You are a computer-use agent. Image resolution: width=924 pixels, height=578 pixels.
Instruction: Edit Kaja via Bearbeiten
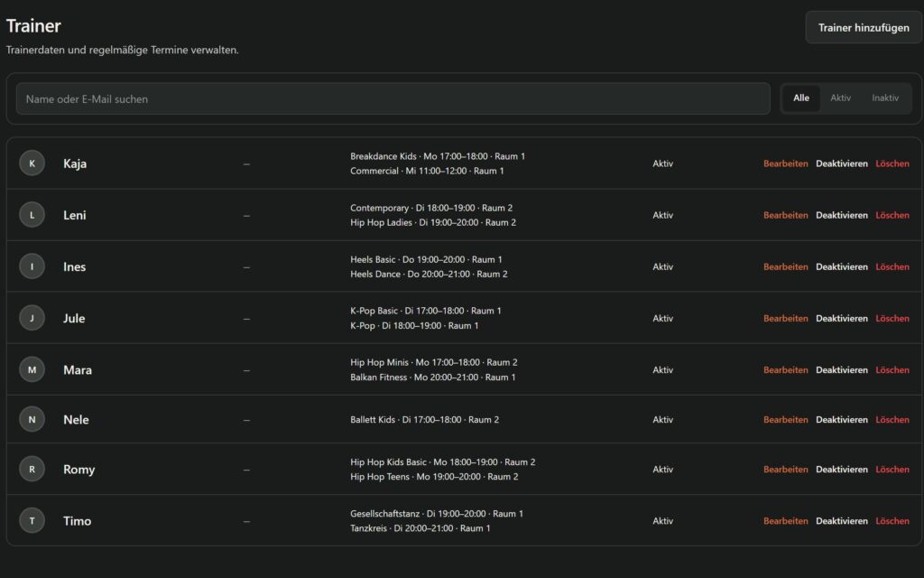(x=786, y=163)
